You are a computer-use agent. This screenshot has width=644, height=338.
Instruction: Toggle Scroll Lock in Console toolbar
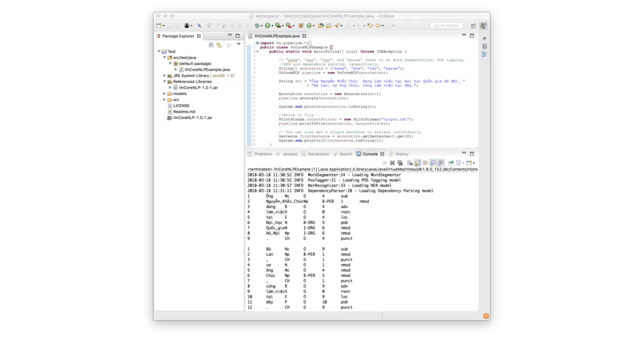click(418, 163)
